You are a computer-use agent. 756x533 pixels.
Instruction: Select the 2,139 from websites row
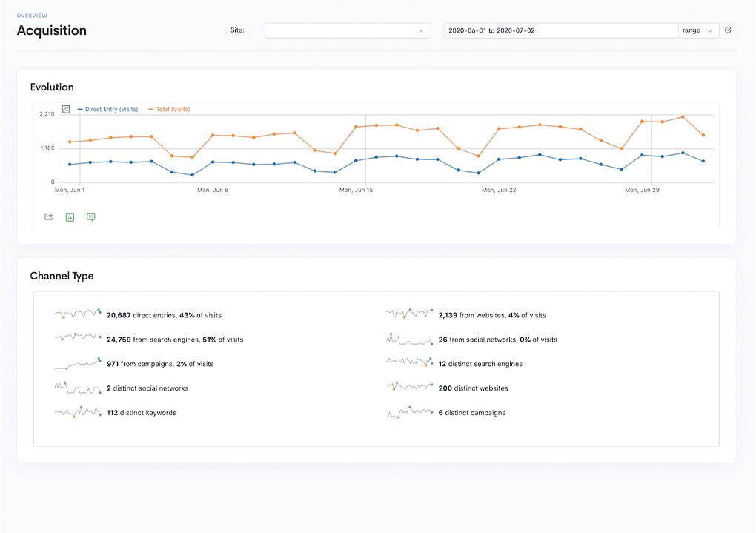492,315
